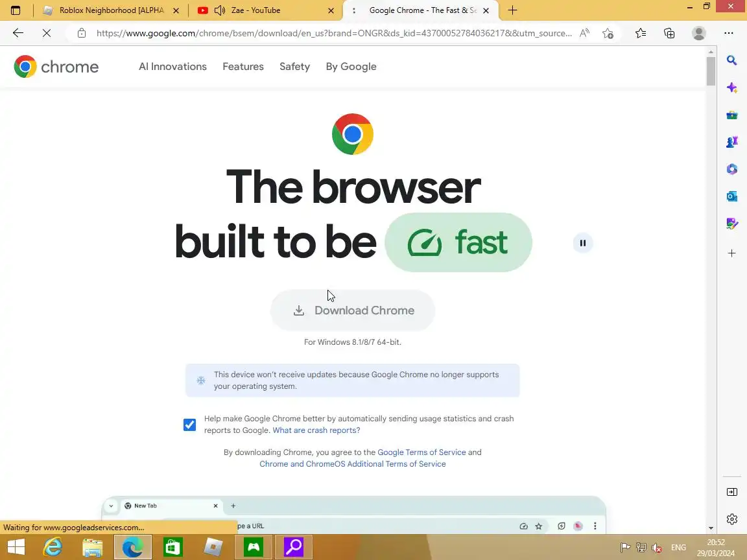The image size is (747, 560).
Task: Open Windows Start button
Action: click(16, 547)
